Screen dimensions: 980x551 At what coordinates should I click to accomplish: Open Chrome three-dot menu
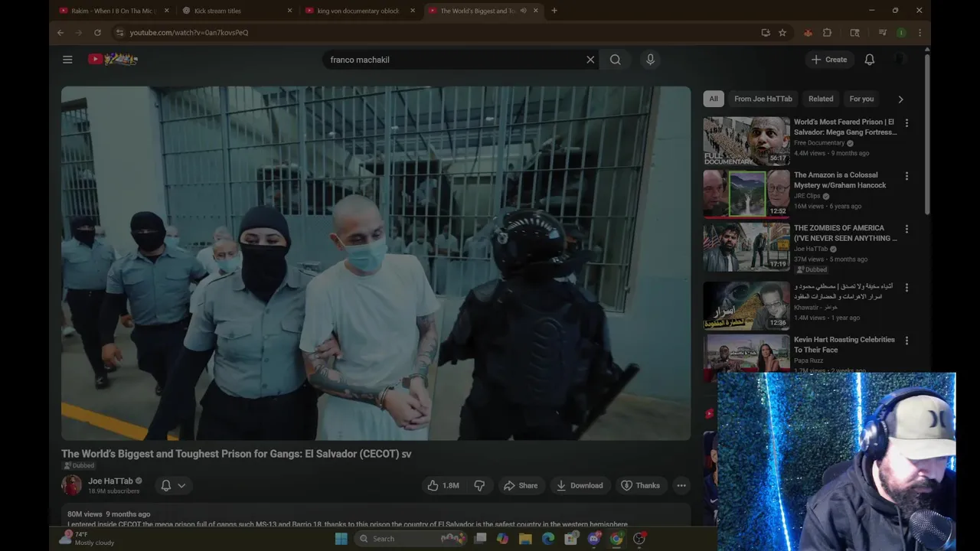coord(920,33)
